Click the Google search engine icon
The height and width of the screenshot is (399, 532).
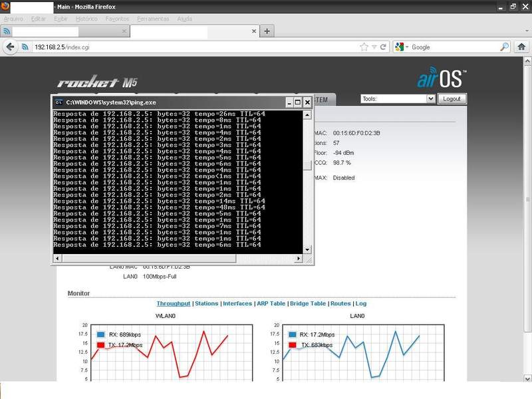point(400,47)
